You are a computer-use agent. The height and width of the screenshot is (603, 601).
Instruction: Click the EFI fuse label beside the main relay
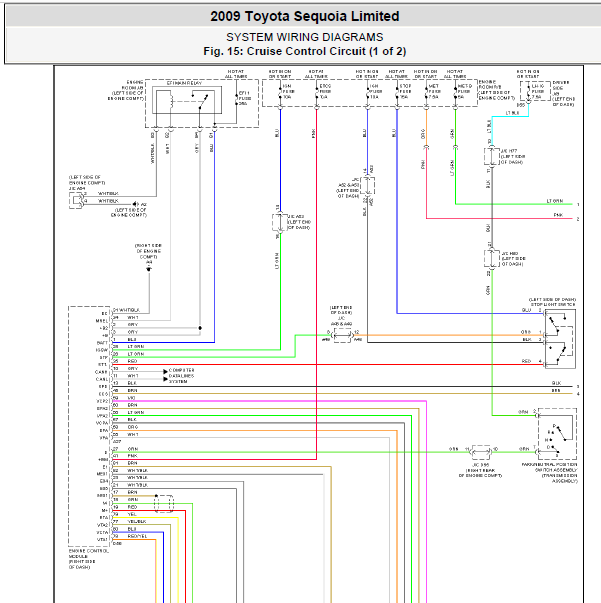tap(245, 98)
